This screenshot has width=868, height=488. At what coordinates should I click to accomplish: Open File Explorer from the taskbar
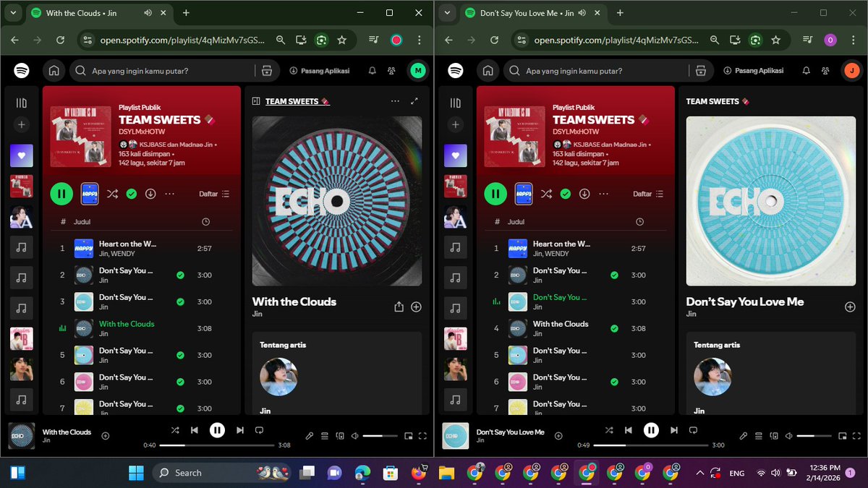pos(446,473)
